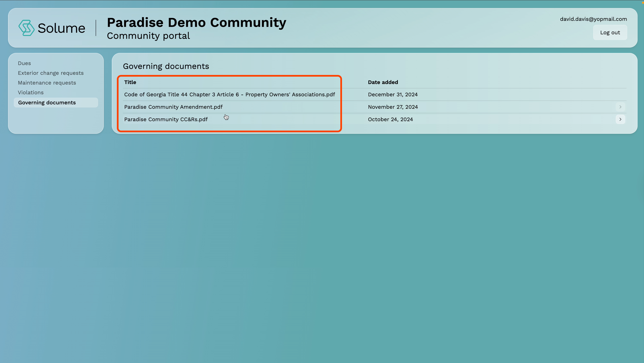Viewport: 644px width, 363px height.
Task: Expand the Paradise Community CC&Rs.pdf row chevron
Action: click(x=620, y=119)
